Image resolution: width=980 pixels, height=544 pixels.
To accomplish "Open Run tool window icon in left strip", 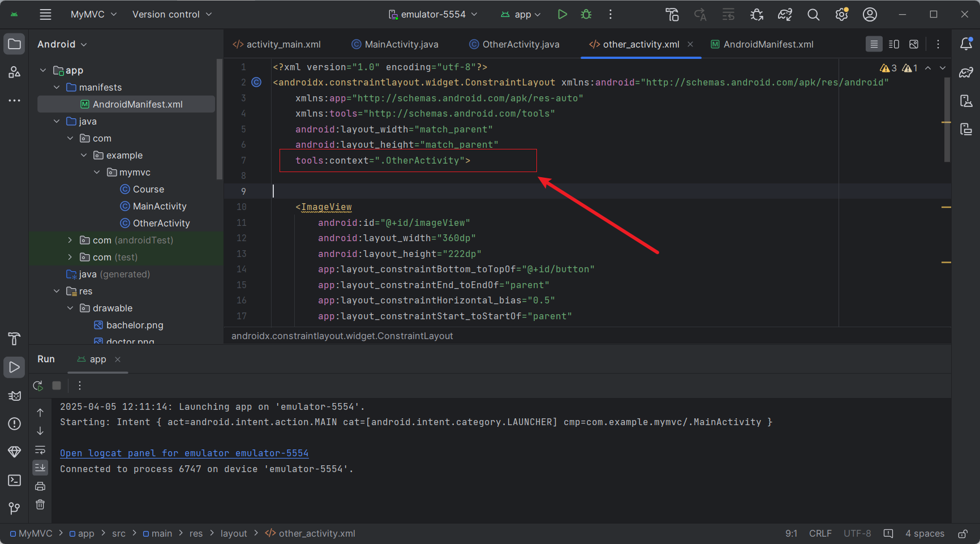I will pos(14,367).
